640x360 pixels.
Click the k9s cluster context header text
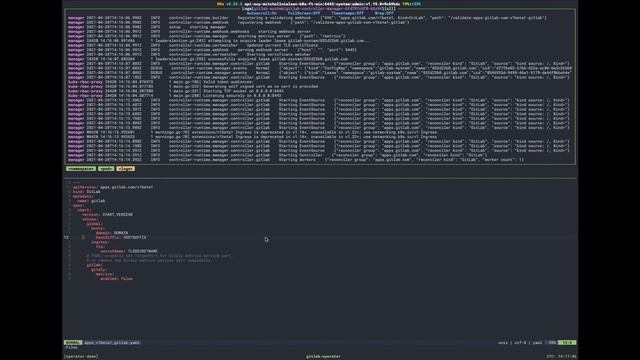click(322, 4)
